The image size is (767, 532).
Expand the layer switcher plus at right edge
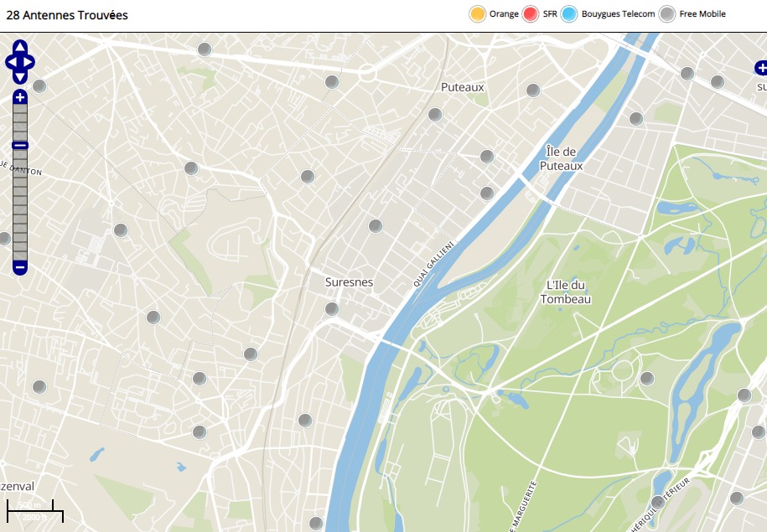[x=760, y=68]
